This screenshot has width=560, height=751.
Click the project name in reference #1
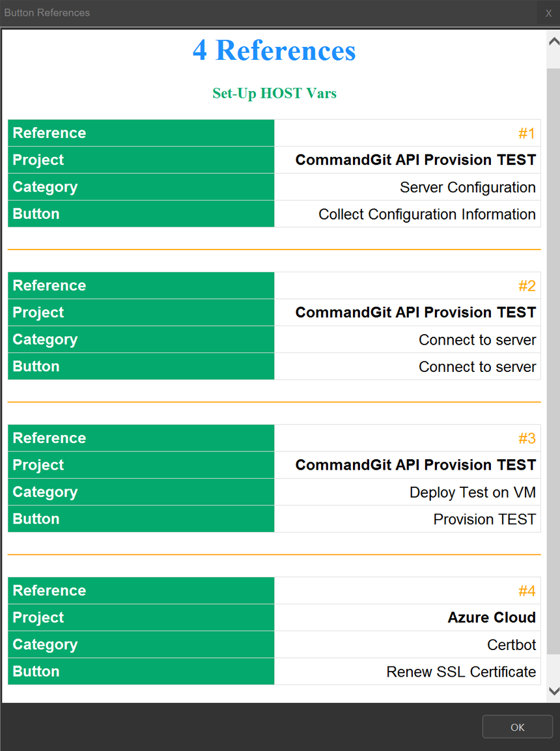point(415,160)
